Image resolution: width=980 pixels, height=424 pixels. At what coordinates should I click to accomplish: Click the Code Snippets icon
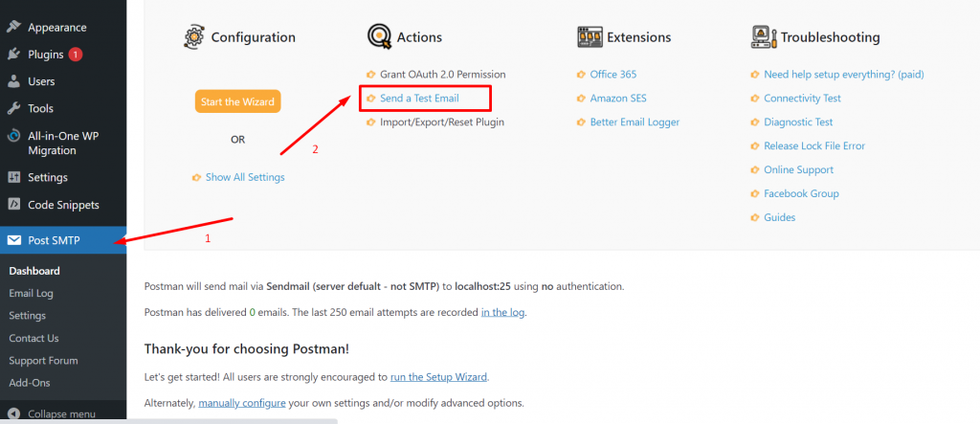[x=14, y=204]
